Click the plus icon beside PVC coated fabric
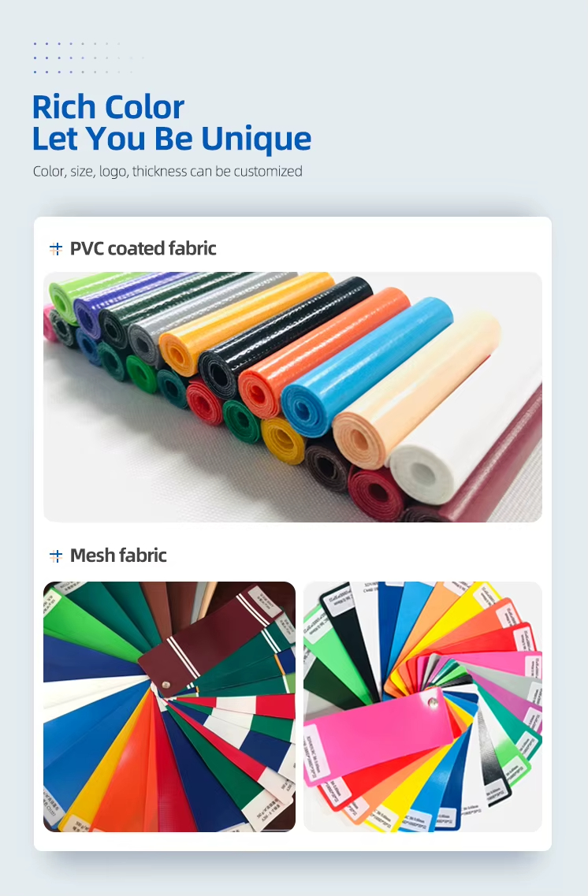 pos(55,248)
